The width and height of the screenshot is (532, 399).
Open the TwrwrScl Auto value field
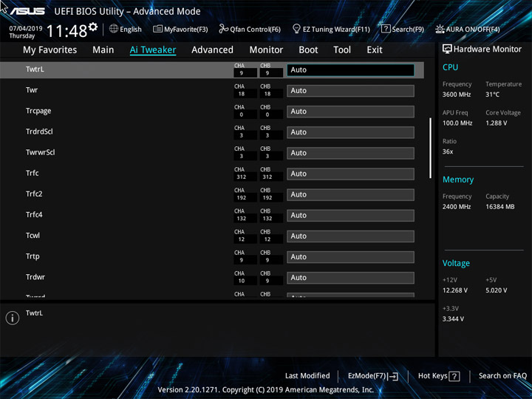(x=350, y=153)
